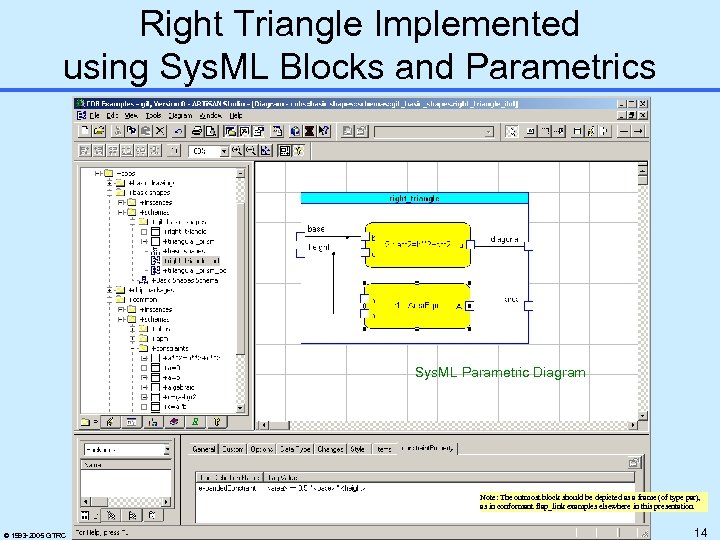Click the fit-diagram icon after Zoom Out
The width and height of the screenshot is (720, 540).
click(x=265, y=151)
